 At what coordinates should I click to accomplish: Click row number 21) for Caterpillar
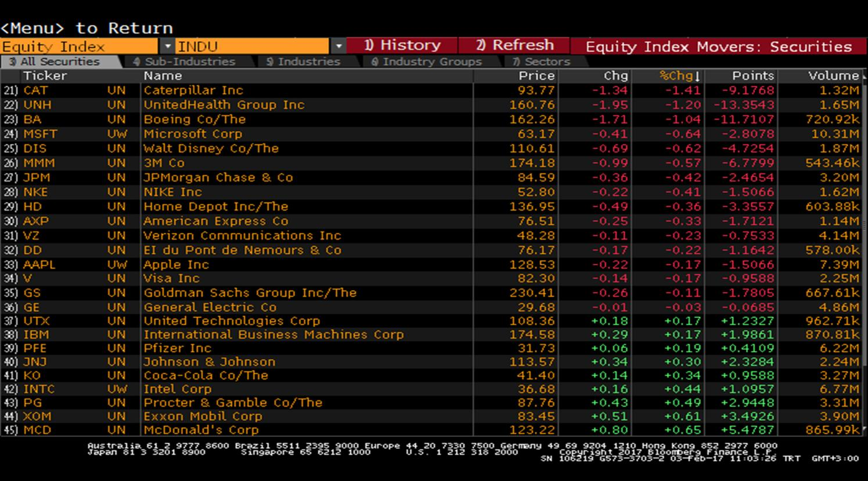10,91
